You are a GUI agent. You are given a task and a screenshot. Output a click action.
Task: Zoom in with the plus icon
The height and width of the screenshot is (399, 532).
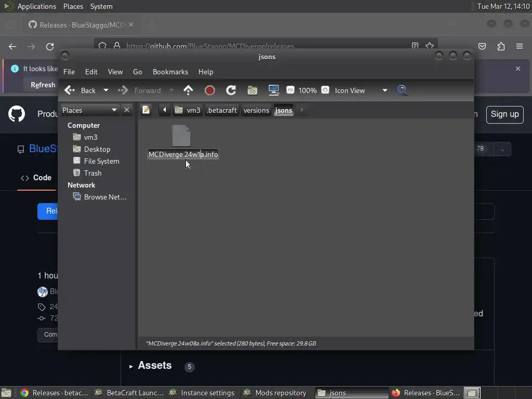[x=325, y=90]
